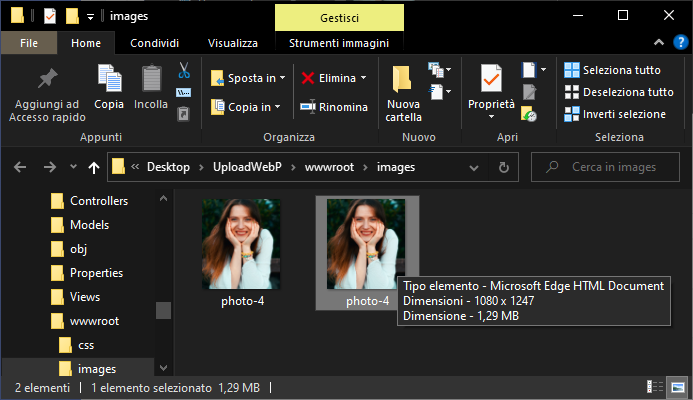Switch to details view in status bar
Screen dimensions: 693x400
pos(655,387)
